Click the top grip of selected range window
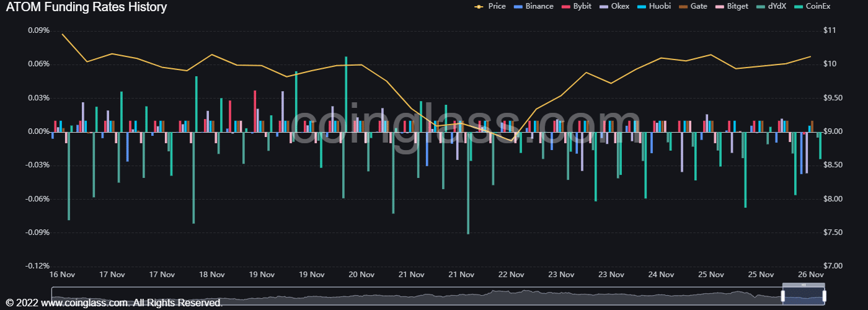 coord(804,285)
